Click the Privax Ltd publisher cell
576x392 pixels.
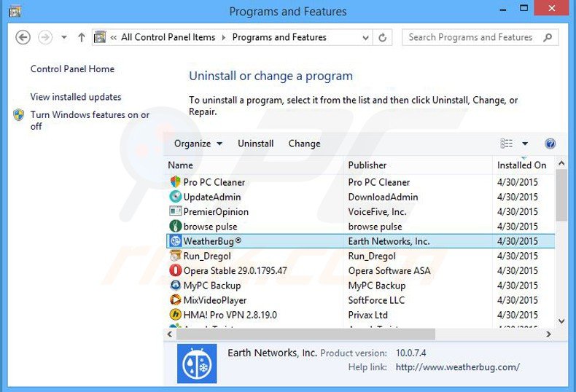367,315
